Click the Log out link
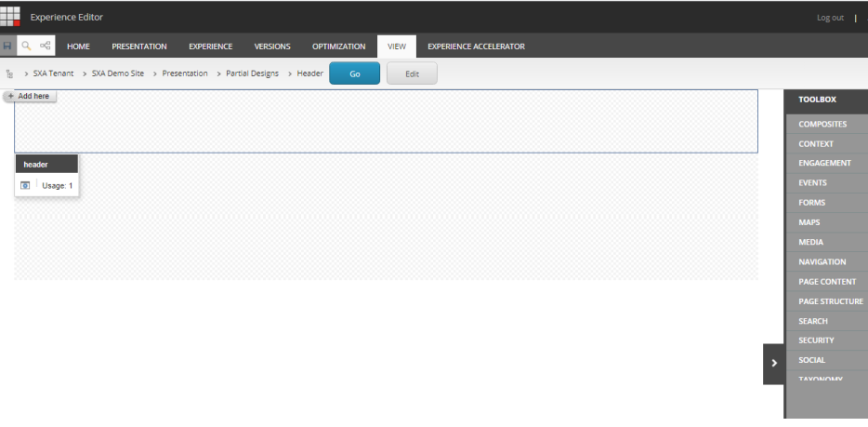The image size is (868, 427). coord(830,18)
